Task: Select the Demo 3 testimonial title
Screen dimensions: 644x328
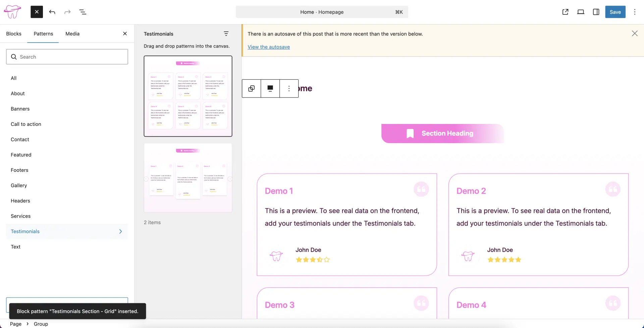Action: tap(279, 305)
